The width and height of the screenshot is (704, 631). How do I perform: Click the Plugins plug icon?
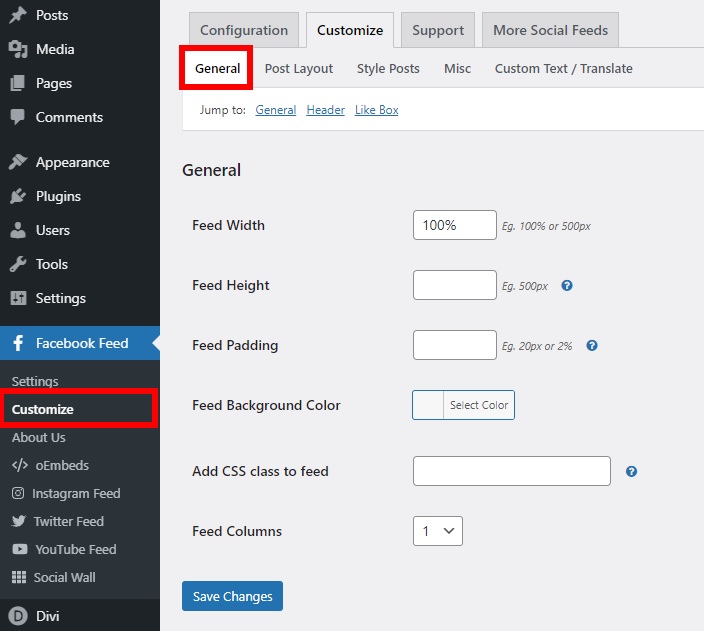point(18,196)
